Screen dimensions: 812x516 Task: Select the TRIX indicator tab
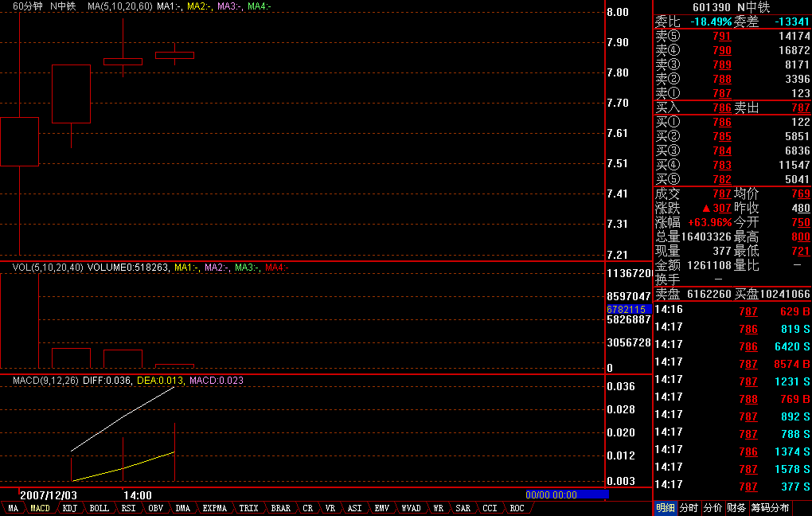point(248,508)
